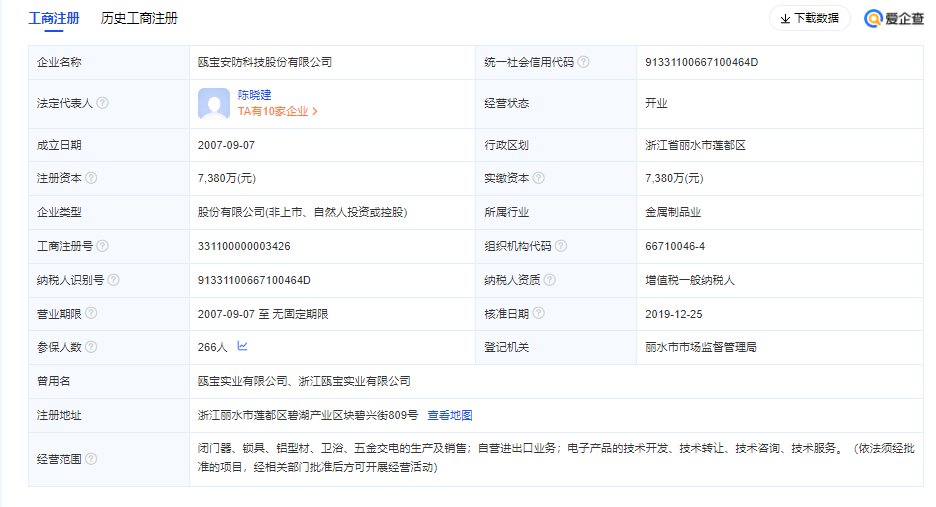Click help icon beside 实缴资本
The height and width of the screenshot is (507, 936).
538,178
